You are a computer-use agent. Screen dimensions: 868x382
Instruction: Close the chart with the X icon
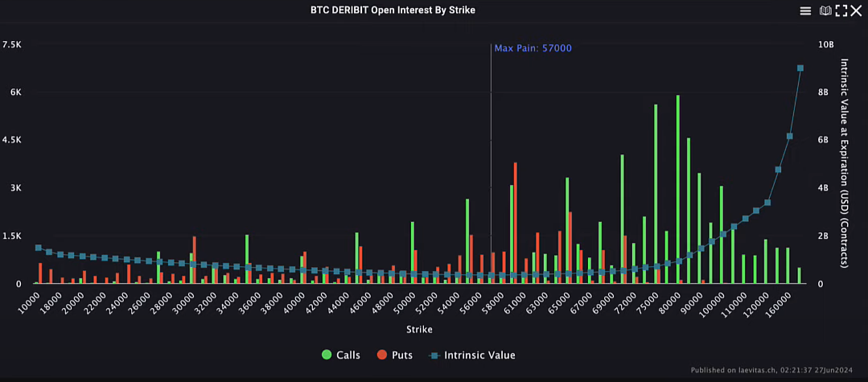[856, 10]
